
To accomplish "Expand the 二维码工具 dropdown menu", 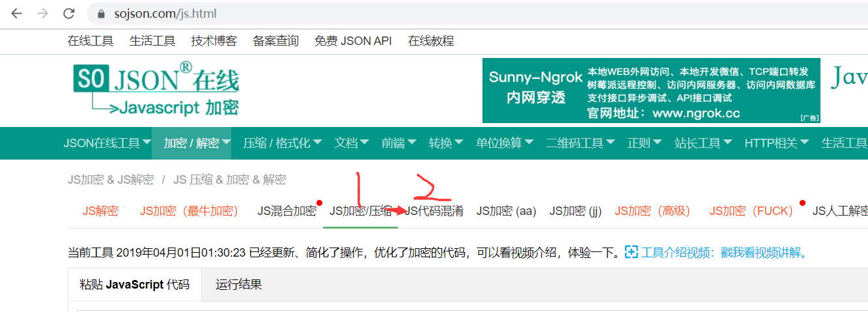I will (581, 143).
